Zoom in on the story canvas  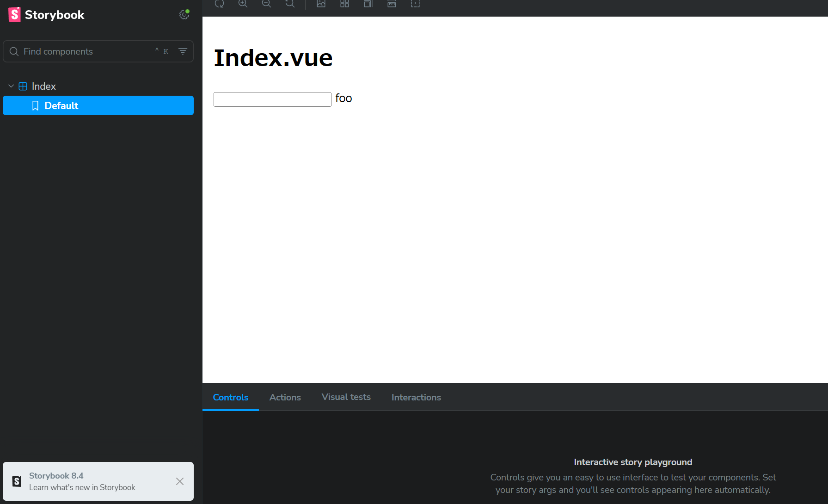pyautogui.click(x=243, y=4)
